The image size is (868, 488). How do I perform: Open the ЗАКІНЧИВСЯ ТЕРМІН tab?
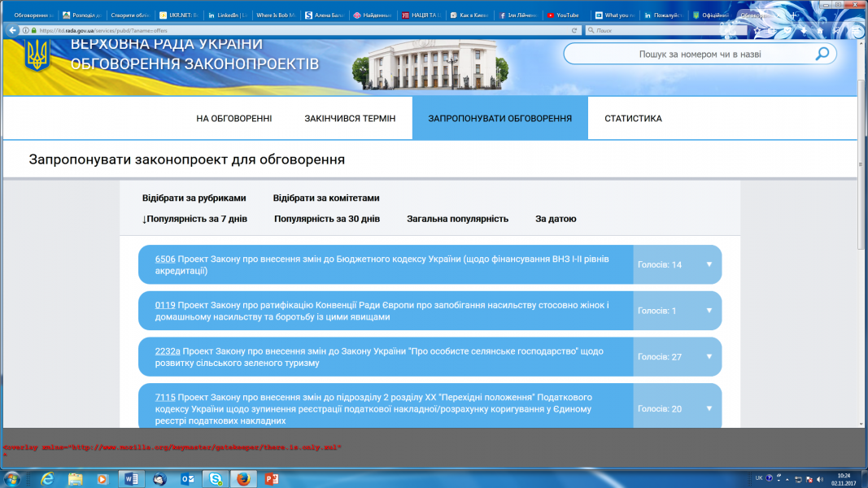point(350,119)
